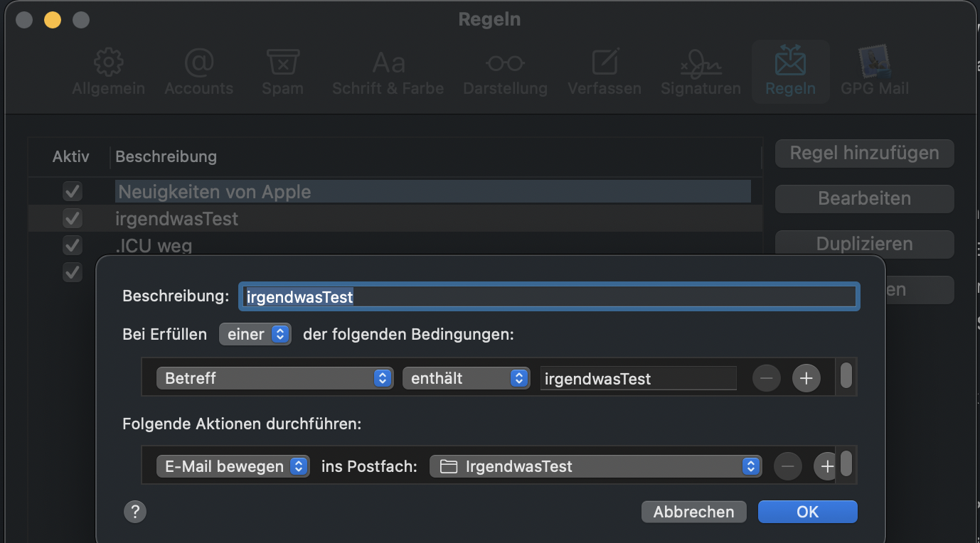
Task: Choose the IrgendwasTest mailbox dropdown
Action: tap(595, 466)
